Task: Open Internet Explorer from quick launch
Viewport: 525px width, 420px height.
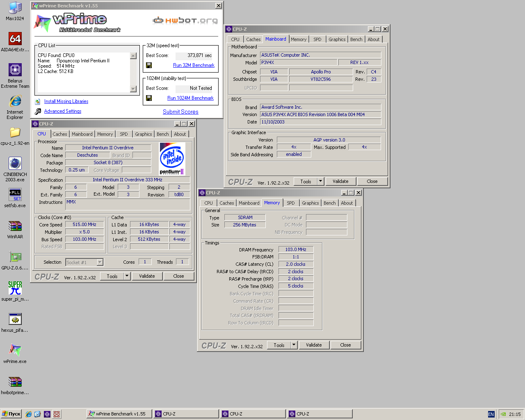Action: click(28, 414)
